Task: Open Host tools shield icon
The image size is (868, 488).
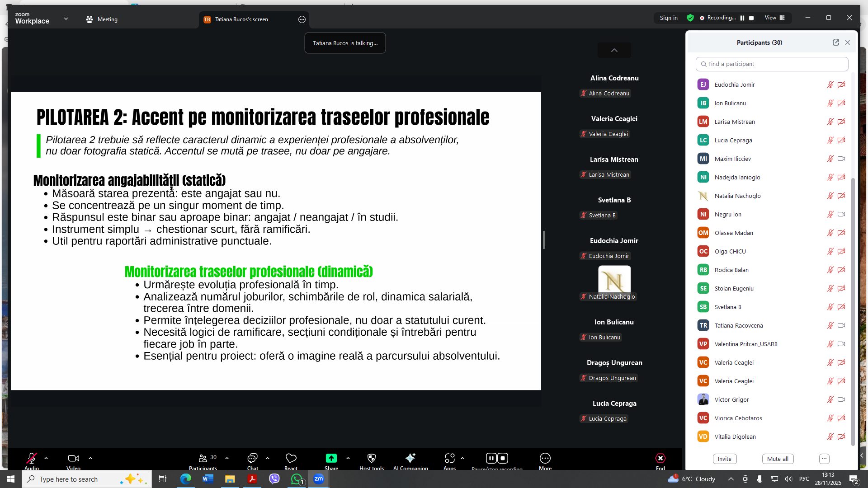Action: tap(371, 458)
